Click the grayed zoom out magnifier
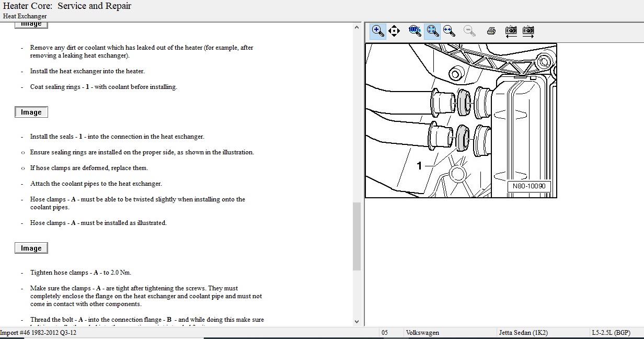Viewport: 644px width, 339px height. click(x=469, y=31)
